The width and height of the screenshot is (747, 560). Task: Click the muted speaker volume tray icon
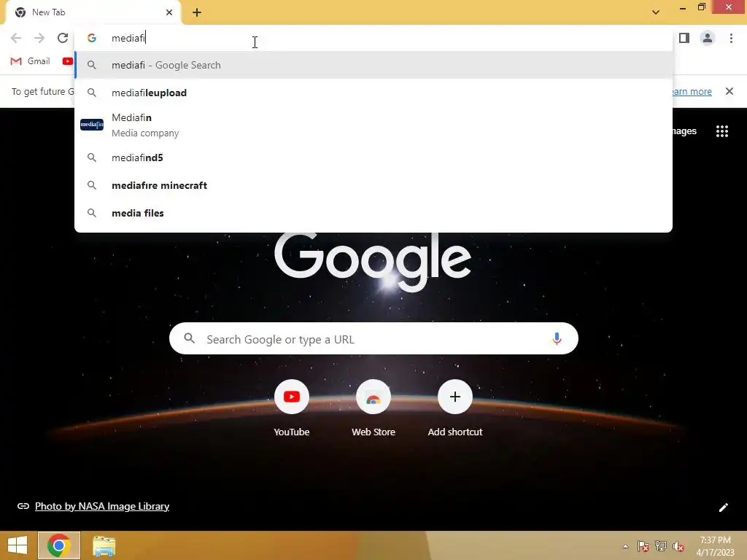coord(678,546)
